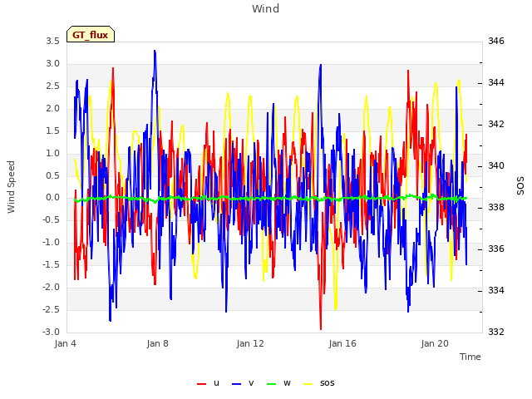The width and height of the screenshot is (532, 399).
Task: Click the 344 right axis value
Action: pyautogui.click(x=496, y=83)
